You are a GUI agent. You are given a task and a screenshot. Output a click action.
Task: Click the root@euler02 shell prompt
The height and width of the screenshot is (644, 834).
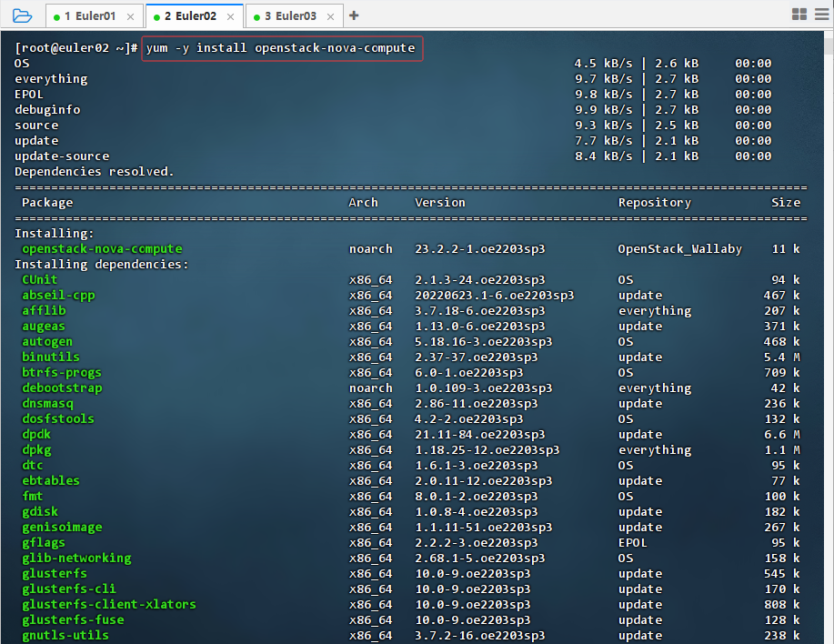(76, 48)
